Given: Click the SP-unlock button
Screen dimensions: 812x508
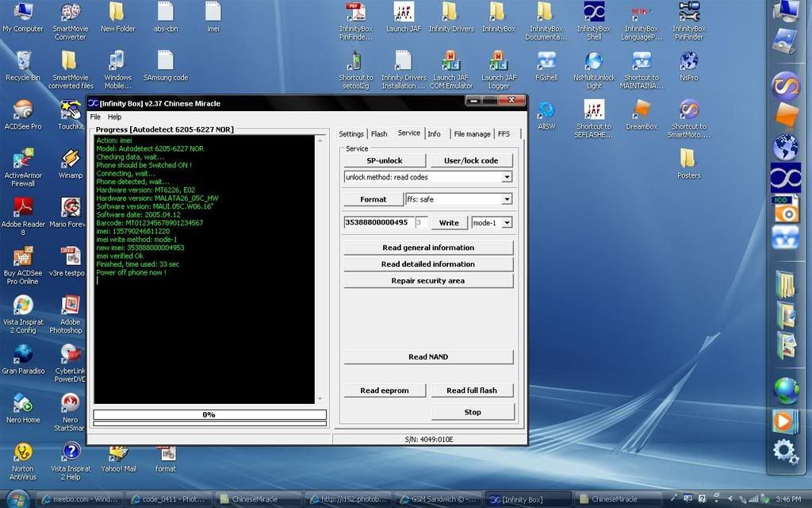Looking at the screenshot, I should [x=385, y=160].
